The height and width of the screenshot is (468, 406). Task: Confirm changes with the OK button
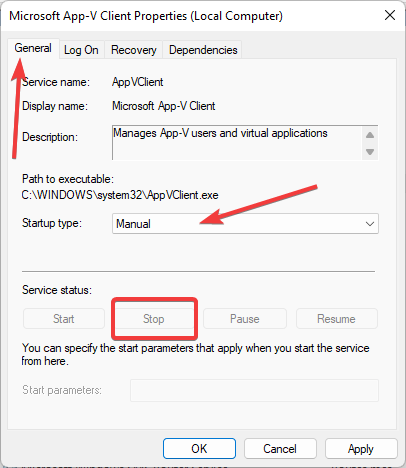tap(199, 449)
